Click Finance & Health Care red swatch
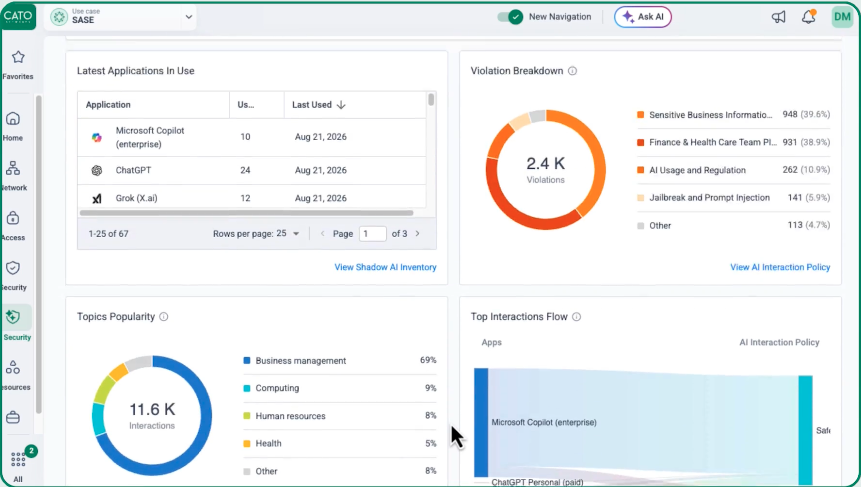Viewport: 861px width, 487px height. 640,142
